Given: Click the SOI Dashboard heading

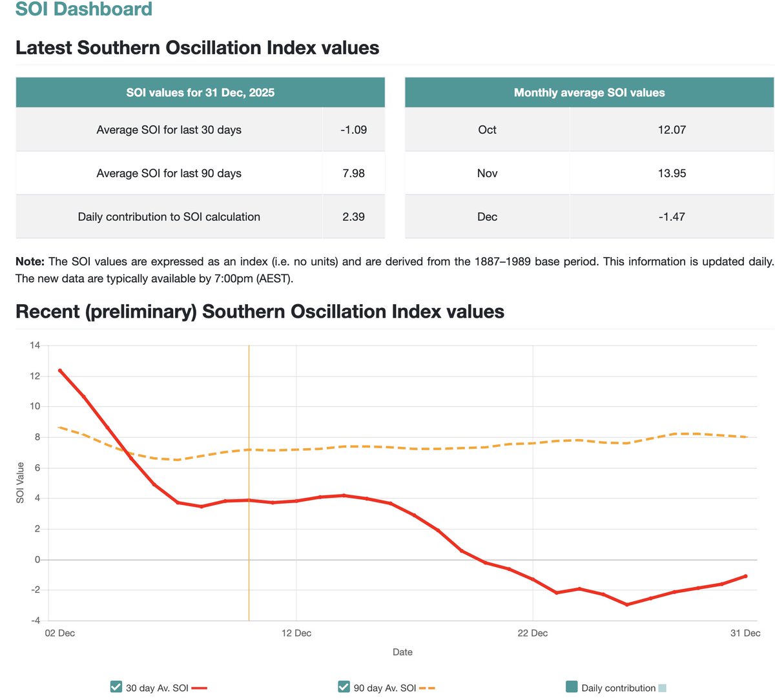Looking at the screenshot, I should point(84,9).
